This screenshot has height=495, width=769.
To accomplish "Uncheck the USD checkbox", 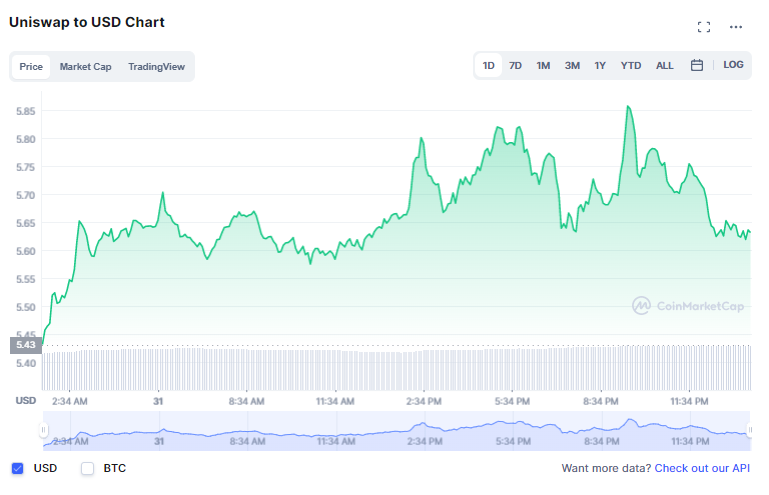I will coord(18,469).
